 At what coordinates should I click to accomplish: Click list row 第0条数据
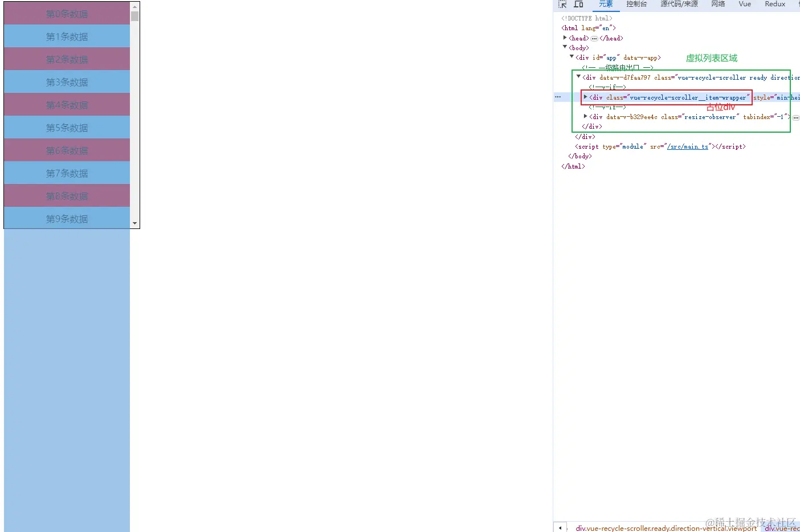tap(67, 13)
